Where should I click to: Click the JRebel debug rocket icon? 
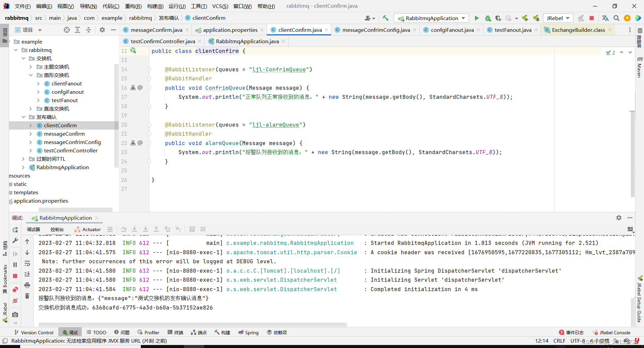click(x=536, y=18)
